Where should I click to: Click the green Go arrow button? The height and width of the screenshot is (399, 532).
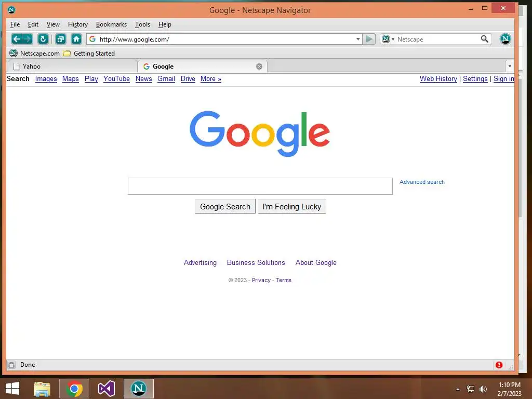point(369,39)
